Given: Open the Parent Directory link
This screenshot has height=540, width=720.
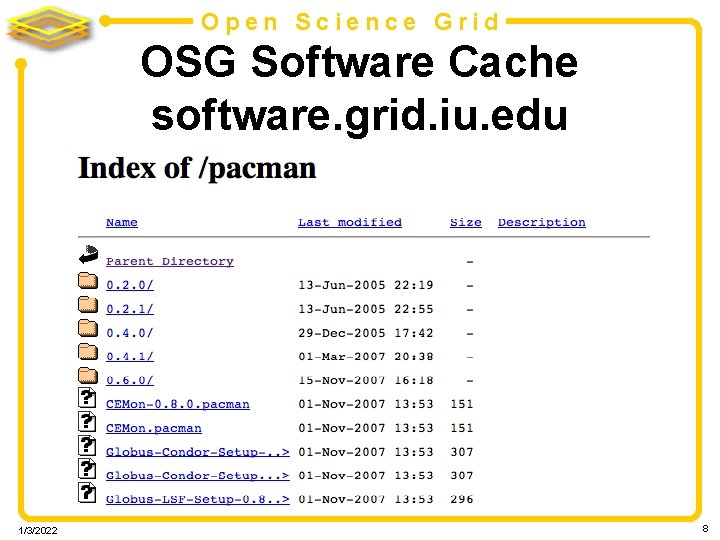Looking at the screenshot, I should 170,261.
